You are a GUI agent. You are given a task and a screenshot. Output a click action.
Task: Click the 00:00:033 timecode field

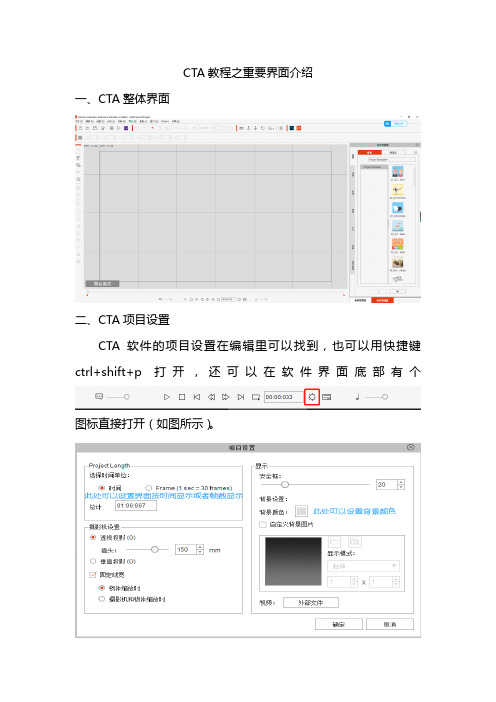click(283, 397)
